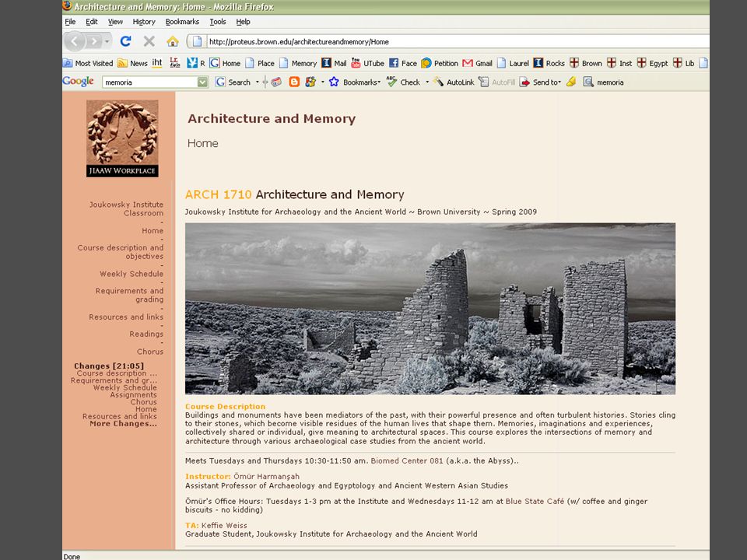Image resolution: width=747 pixels, height=560 pixels.
Task: Go back using the back arrow button
Action: coord(74,42)
